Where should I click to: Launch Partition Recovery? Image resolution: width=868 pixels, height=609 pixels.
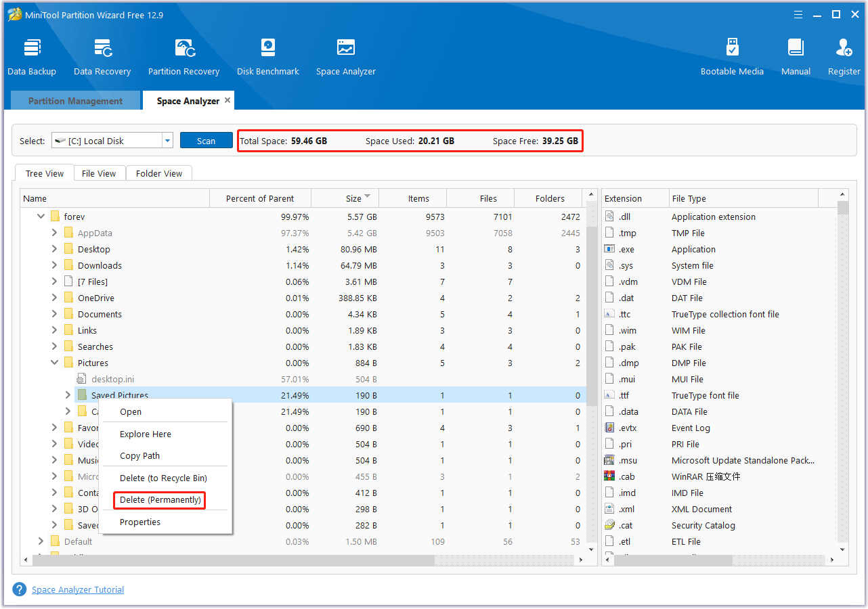[183, 57]
